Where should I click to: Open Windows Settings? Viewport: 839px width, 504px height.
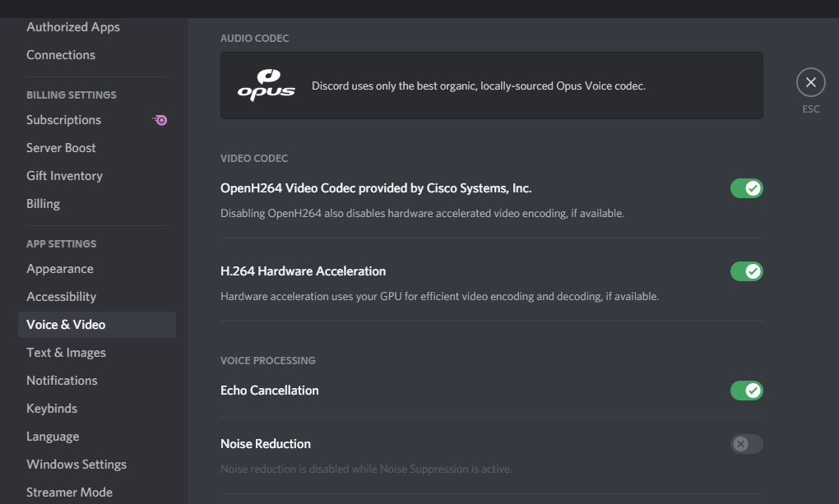pos(76,464)
